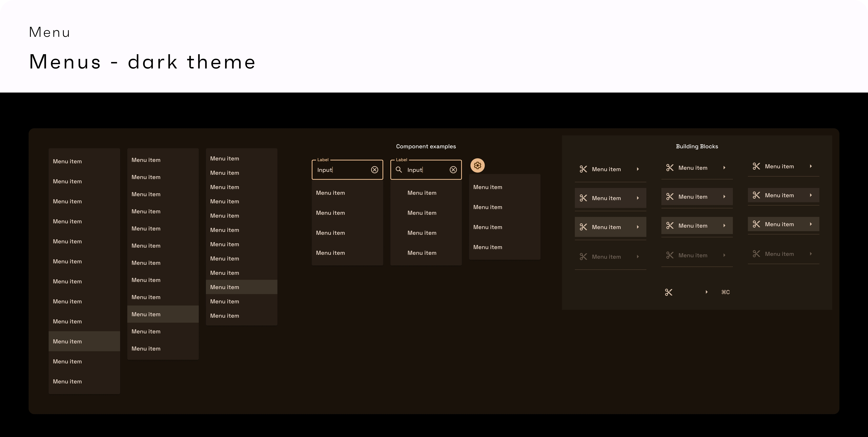Click the small "Menu" heading above the title
Viewport: 868px width, 437px height.
pyautogui.click(x=50, y=32)
